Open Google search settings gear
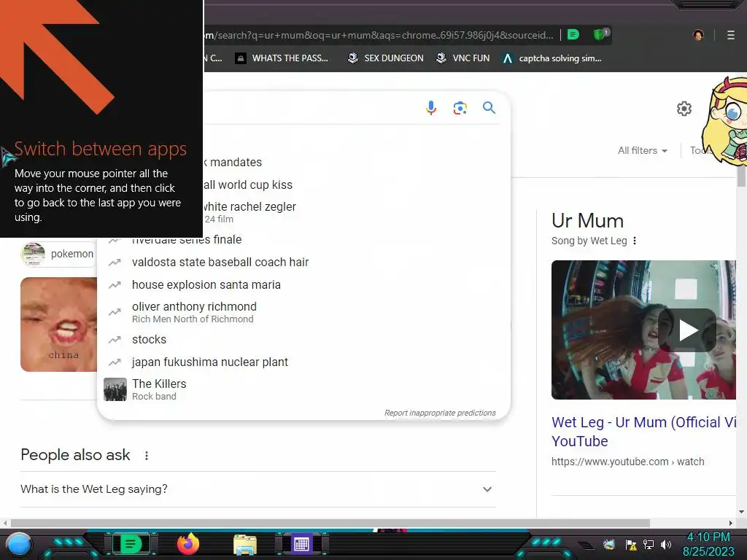747x560 pixels. tap(684, 109)
